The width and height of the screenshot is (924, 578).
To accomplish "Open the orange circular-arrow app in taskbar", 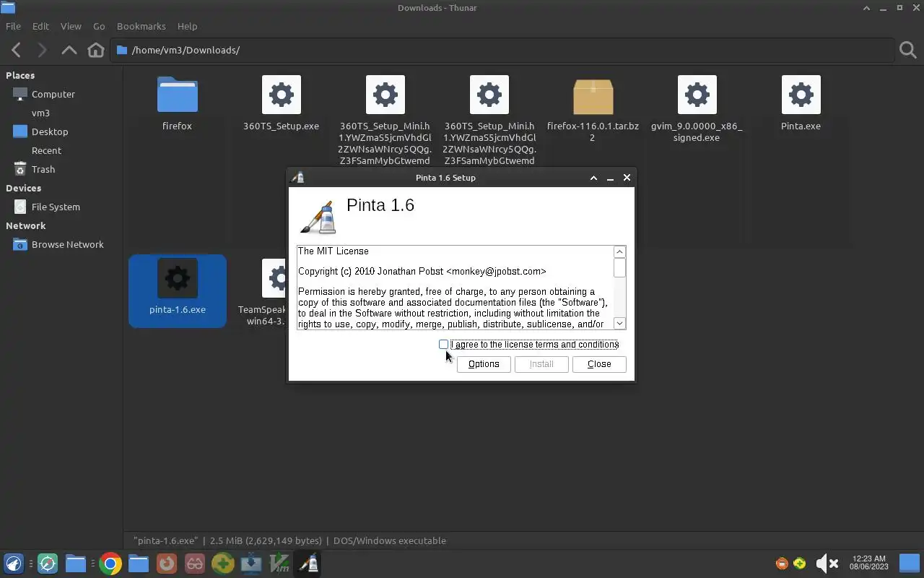I will 167,564.
